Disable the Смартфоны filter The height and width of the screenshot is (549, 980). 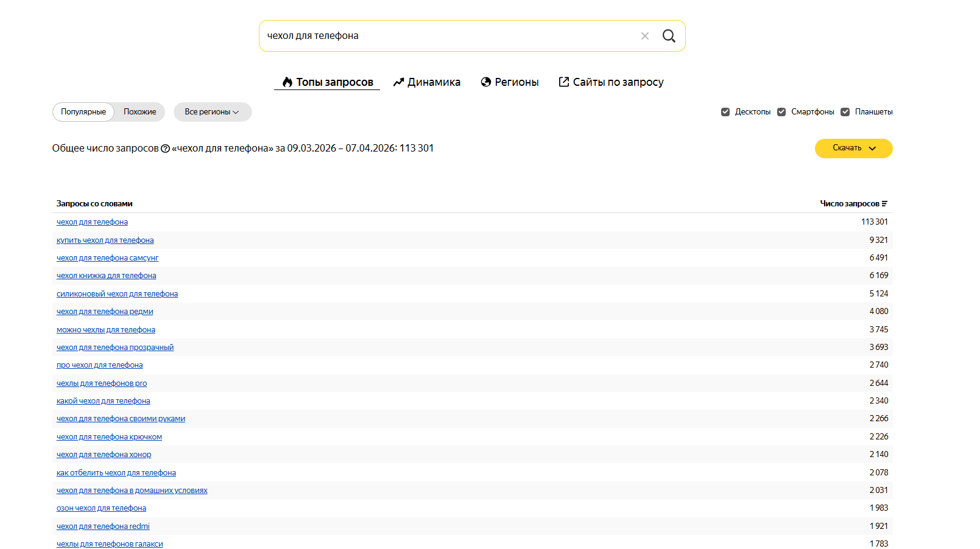(x=781, y=111)
